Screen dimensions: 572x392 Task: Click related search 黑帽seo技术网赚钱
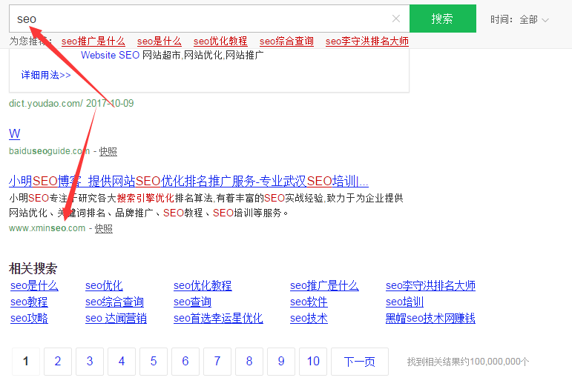(x=430, y=319)
